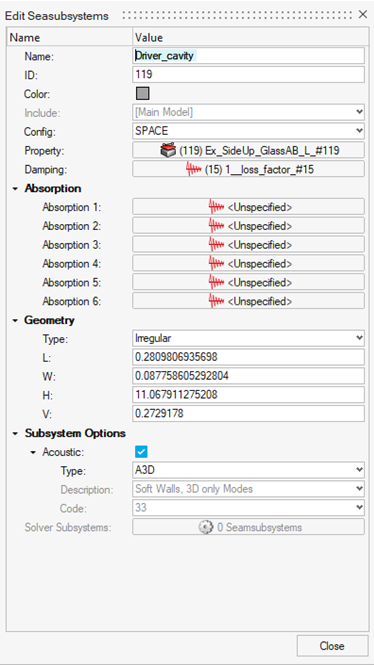Uncheck the Acoustic checkbox
Viewport: 374px width, 665px height.
point(142,452)
